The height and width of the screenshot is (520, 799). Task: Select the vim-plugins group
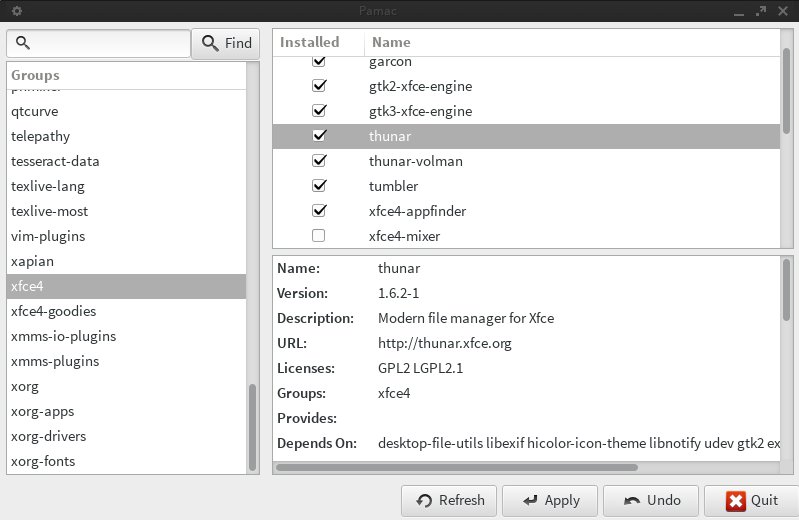click(126, 236)
